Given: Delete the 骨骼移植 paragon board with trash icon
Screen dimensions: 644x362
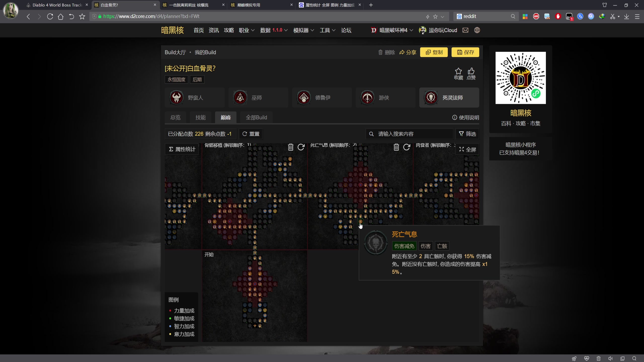Looking at the screenshot, I should coord(291,147).
